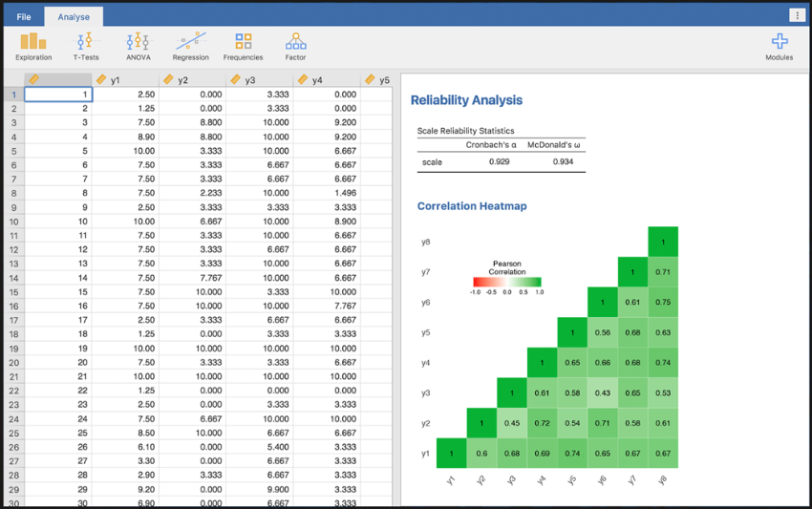Select the y4 column header
812x509 pixels.
tap(327, 80)
